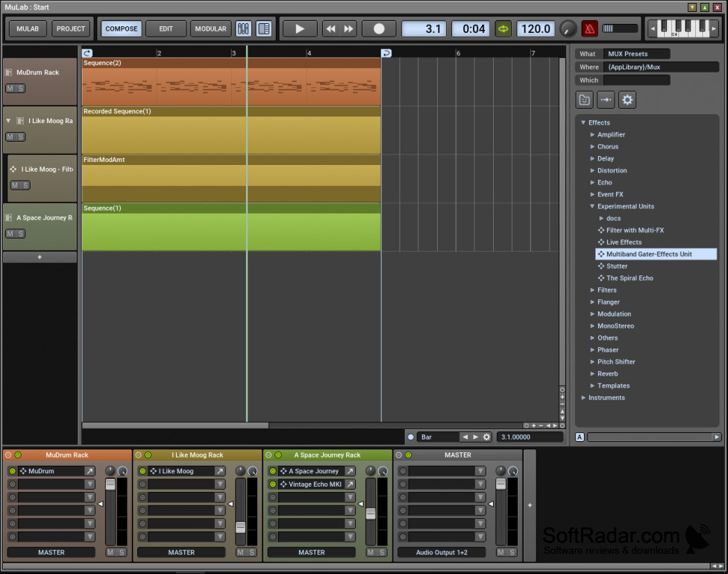Show the mixer rack desk icon
The height and width of the screenshot is (574, 728).
tap(243, 29)
